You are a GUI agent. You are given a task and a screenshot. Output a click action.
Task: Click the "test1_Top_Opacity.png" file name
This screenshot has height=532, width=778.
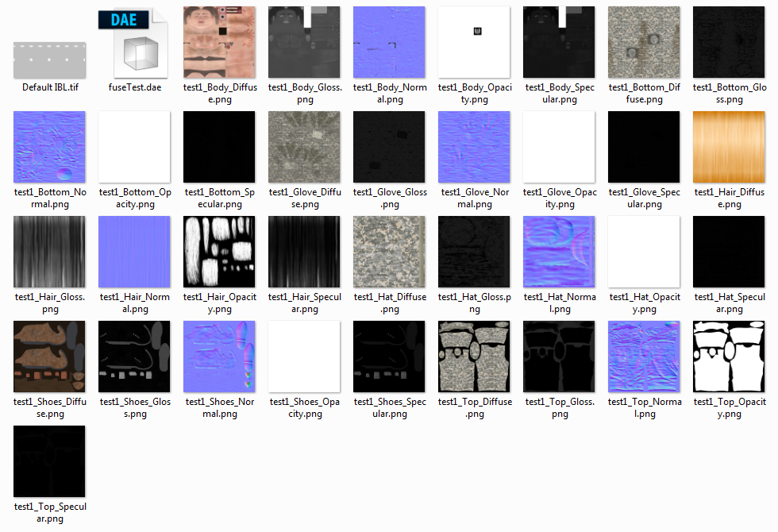pyautogui.click(x=730, y=407)
